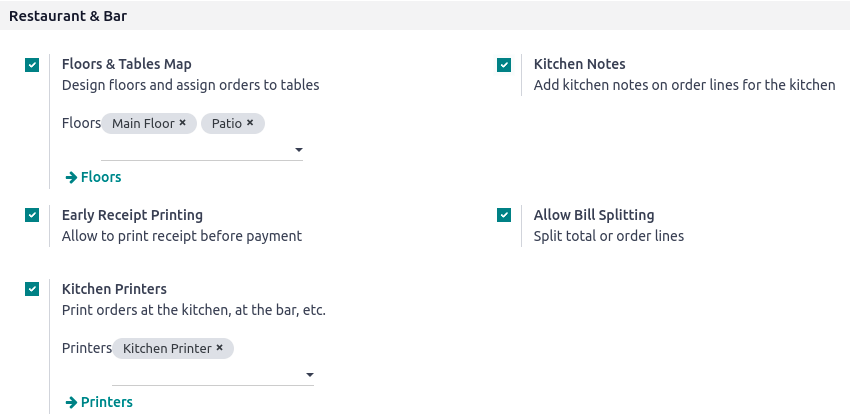Disable Early Receipt Printing checkbox
Screen dimensions: 850x418
tap(32, 215)
